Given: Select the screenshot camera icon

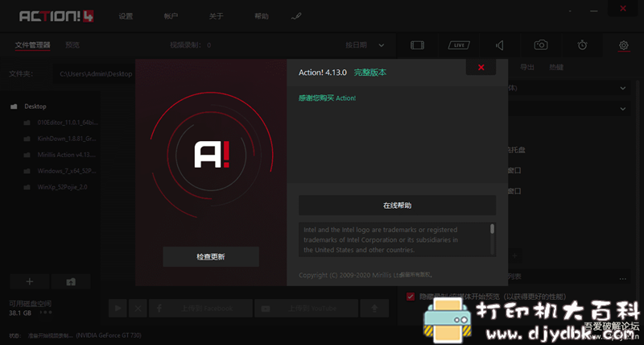Looking at the screenshot, I should pos(541,45).
